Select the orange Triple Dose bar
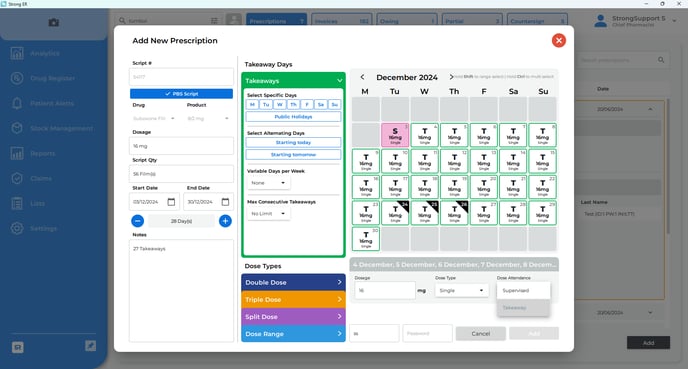The height and width of the screenshot is (369, 688). [x=293, y=300]
